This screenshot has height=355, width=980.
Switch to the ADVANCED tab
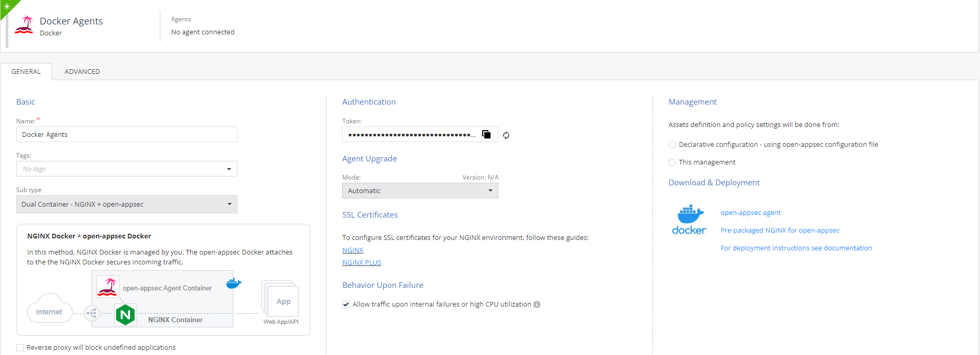coord(82,72)
